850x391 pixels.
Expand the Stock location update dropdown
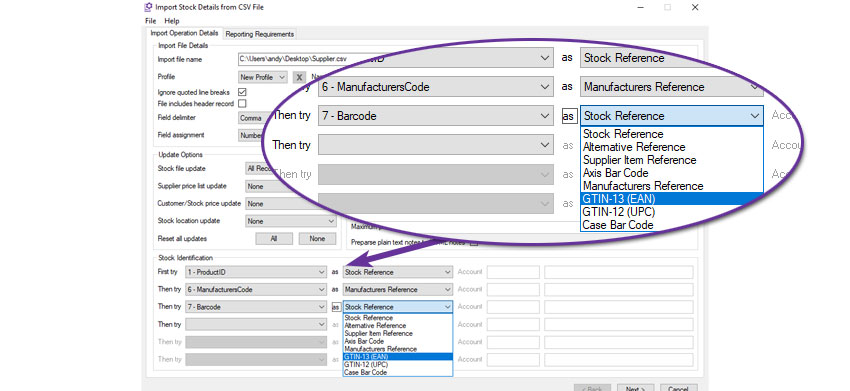tap(291, 221)
